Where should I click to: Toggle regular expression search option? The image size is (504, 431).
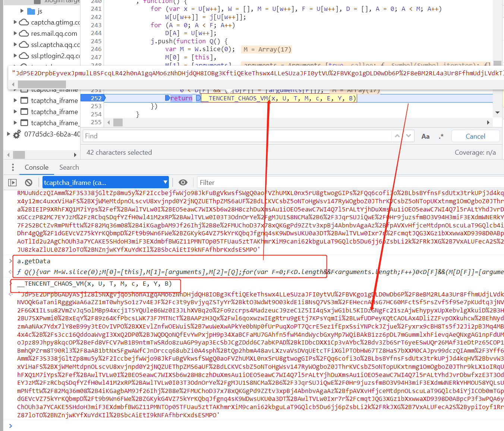(x=441, y=136)
